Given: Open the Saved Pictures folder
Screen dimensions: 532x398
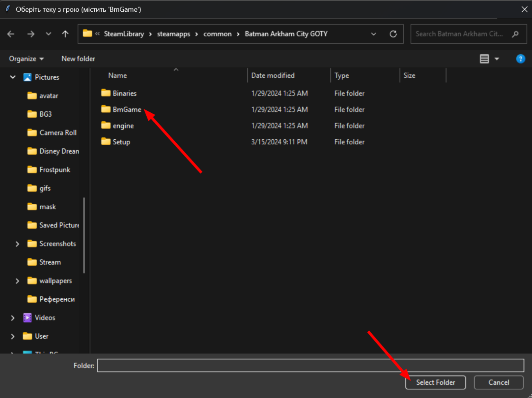Looking at the screenshot, I should click(59, 225).
